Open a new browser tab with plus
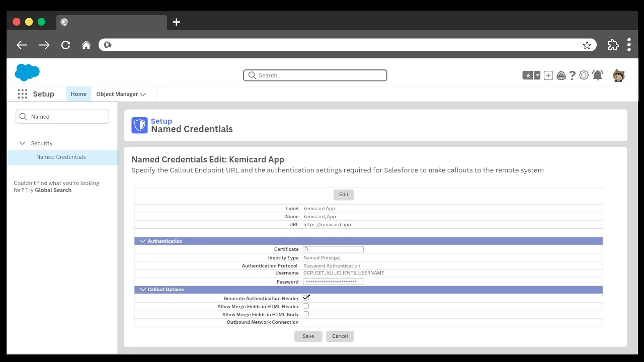The height and width of the screenshot is (362, 644). point(176,22)
